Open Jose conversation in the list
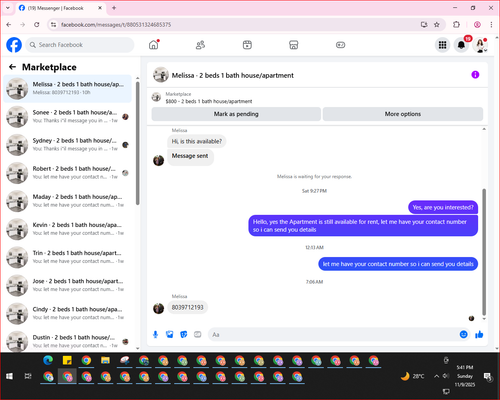 [x=68, y=285]
